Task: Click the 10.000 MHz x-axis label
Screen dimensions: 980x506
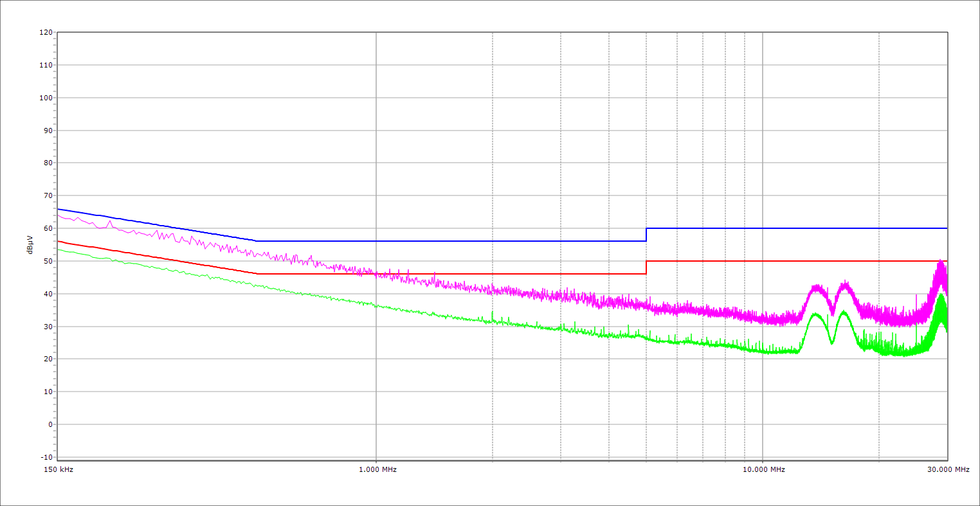Action: point(764,469)
